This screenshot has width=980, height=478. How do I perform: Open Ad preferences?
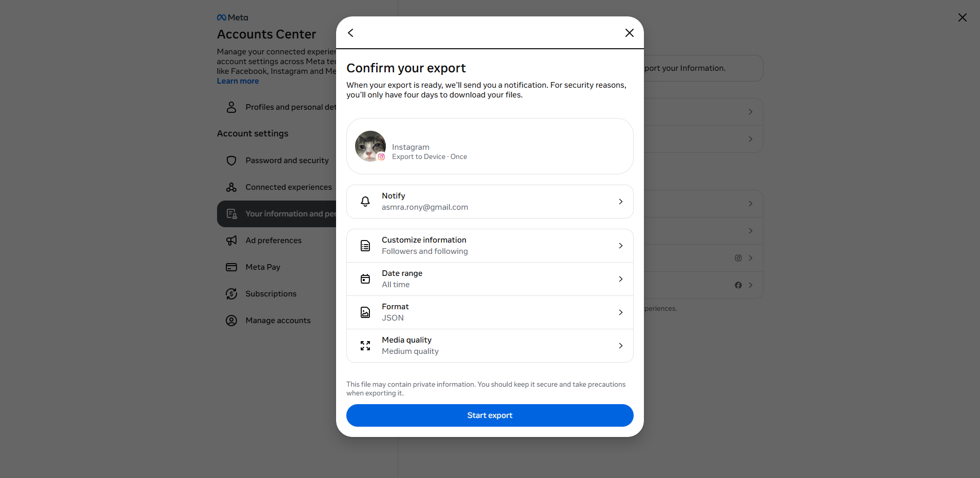[x=277, y=241]
